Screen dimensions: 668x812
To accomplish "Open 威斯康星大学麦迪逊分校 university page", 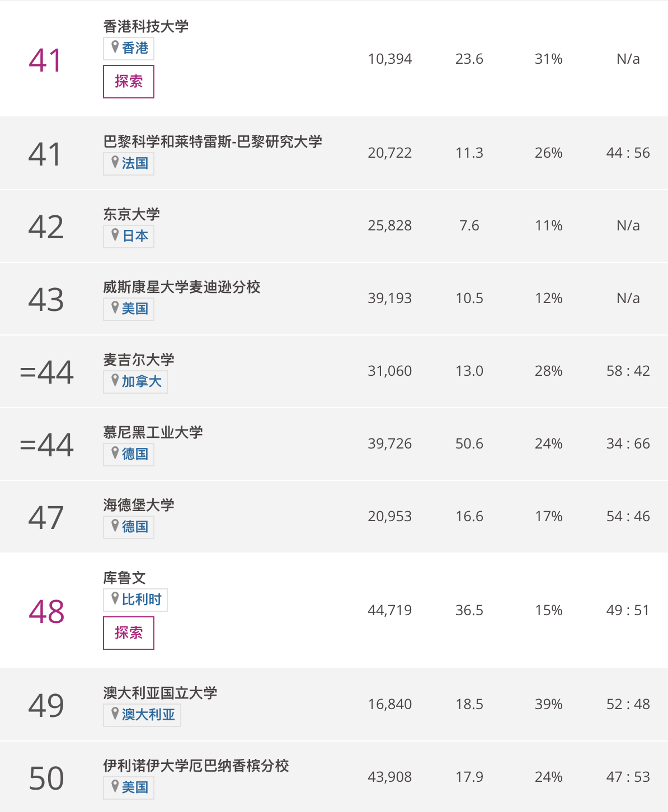I will pos(182,287).
